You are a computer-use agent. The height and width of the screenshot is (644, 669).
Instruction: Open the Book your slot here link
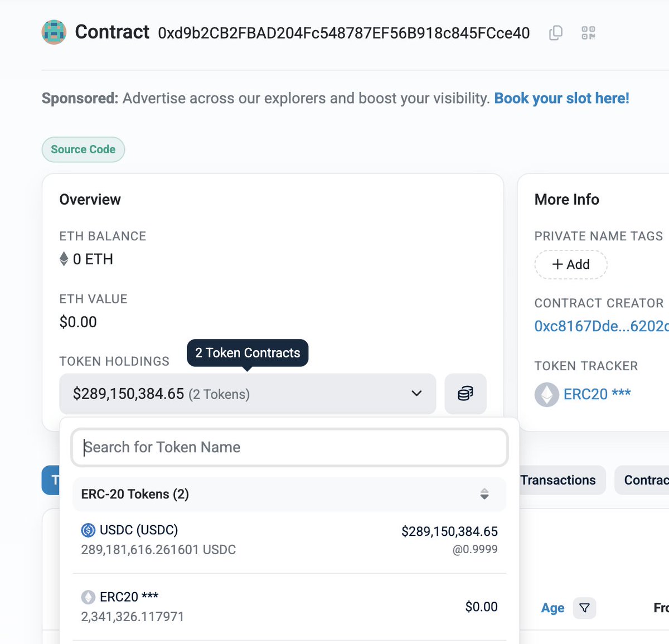(561, 99)
